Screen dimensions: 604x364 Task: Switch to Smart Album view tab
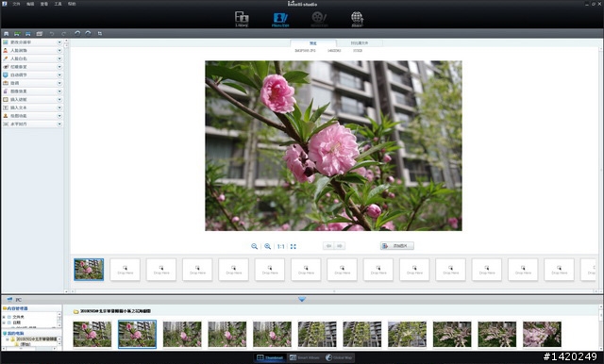click(x=305, y=357)
